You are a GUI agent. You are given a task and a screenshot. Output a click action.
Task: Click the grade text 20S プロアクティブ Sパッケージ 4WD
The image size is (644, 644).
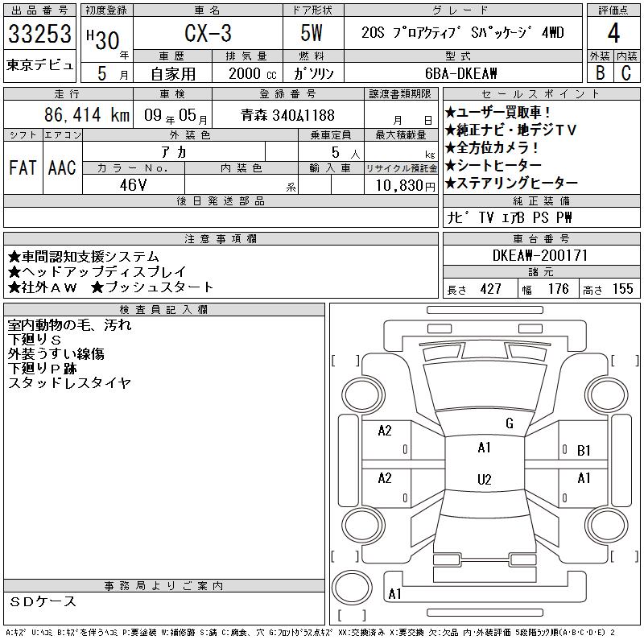(x=463, y=32)
